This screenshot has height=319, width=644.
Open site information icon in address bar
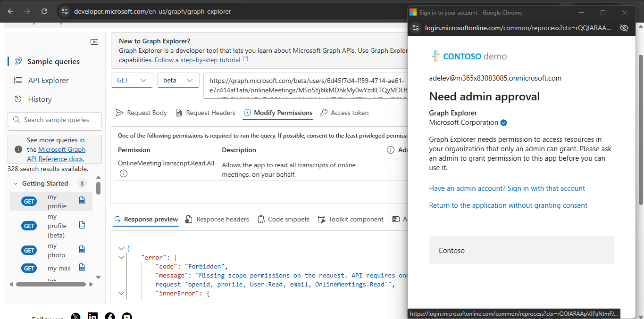point(65,11)
